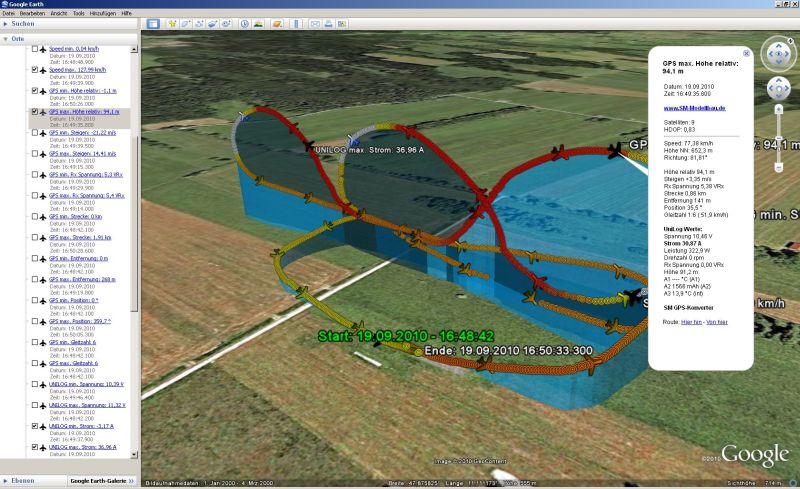This screenshot has height=489, width=800.
Task: Toggle the sunlight landscape icon
Action: (259, 22)
